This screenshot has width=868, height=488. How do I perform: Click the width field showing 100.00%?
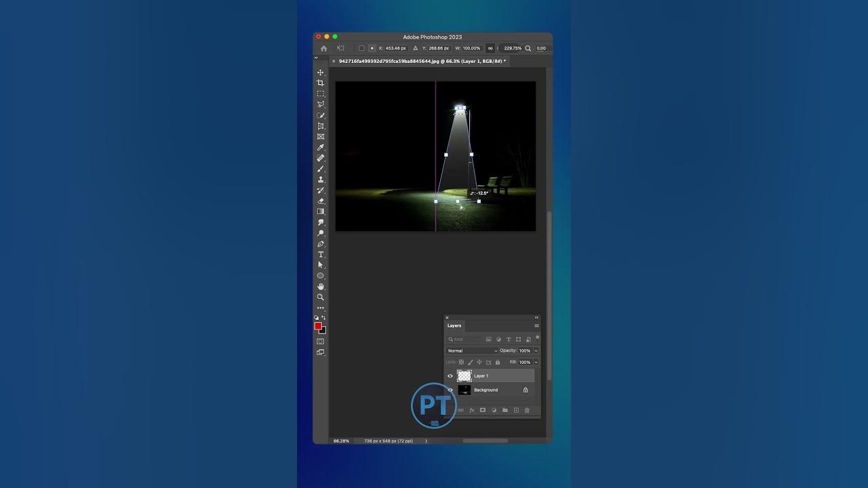471,48
